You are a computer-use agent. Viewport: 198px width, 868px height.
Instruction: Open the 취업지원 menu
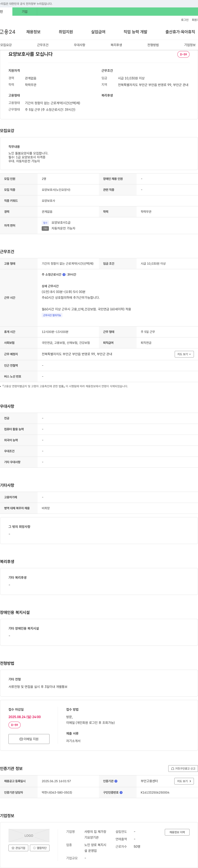coord(66,32)
